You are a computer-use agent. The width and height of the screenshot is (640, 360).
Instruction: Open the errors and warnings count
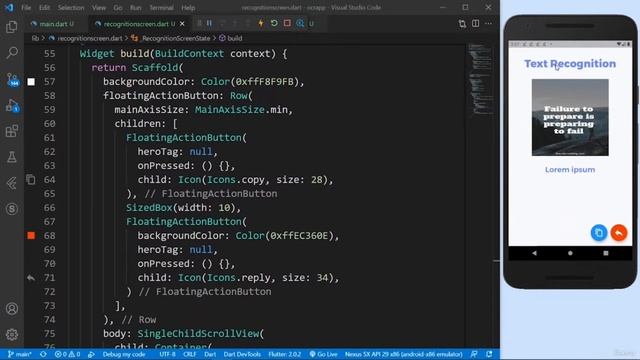67,354
